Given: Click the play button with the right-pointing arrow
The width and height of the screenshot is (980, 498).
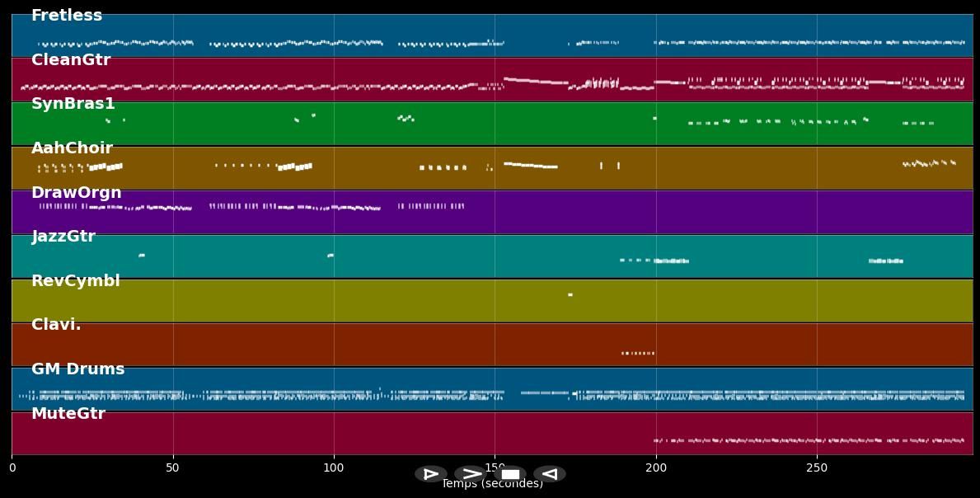Looking at the screenshot, I should [x=470, y=474].
